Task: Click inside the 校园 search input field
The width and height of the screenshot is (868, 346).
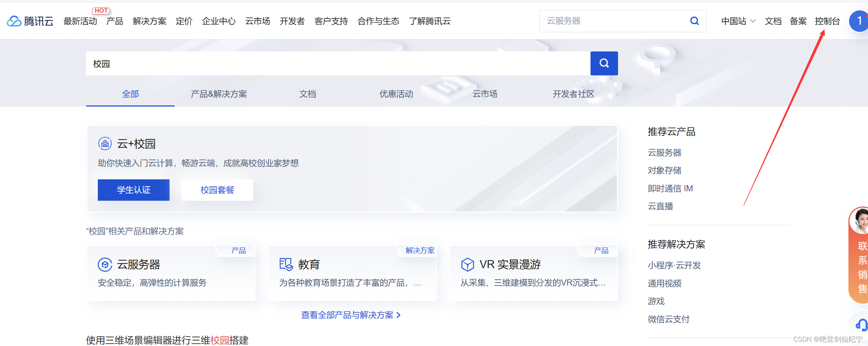Action: click(x=254, y=63)
